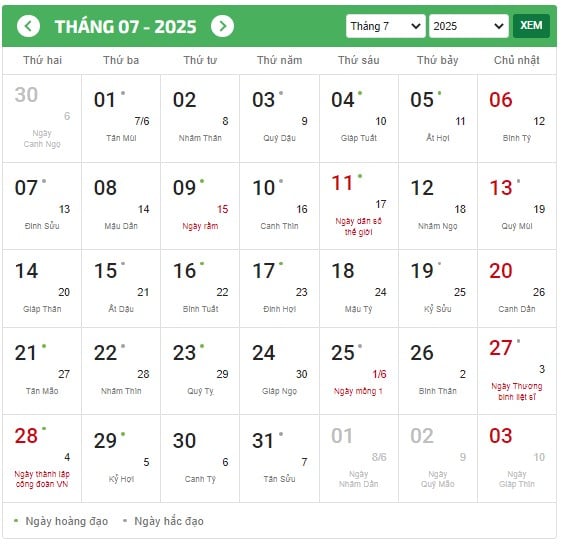Click the Ngày hoàng đạo legend dot

[x=16, y=521]
